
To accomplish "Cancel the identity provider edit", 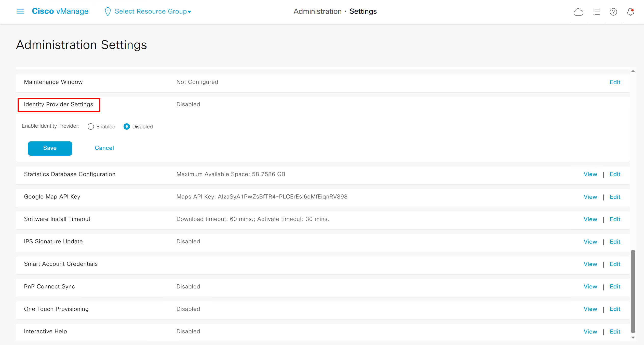I will pyautogui.click(x=104, y=148).
